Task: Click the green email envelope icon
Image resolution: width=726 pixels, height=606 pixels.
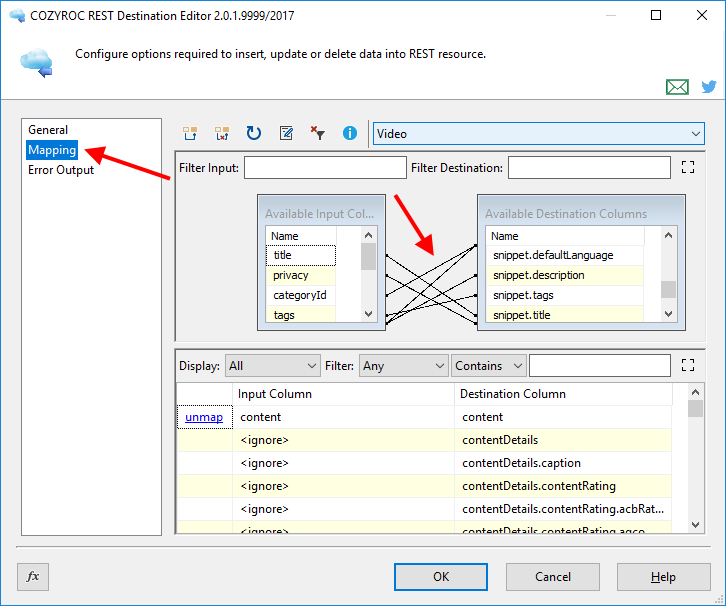Action: (x=677, y=87)
